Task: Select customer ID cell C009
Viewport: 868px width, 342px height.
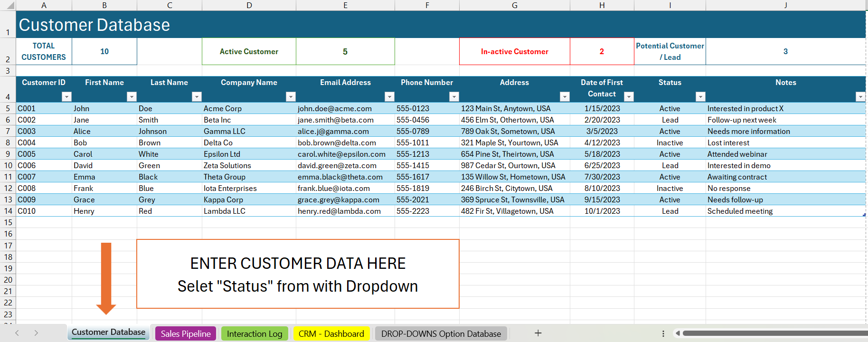Action: (x=44, y=199)
